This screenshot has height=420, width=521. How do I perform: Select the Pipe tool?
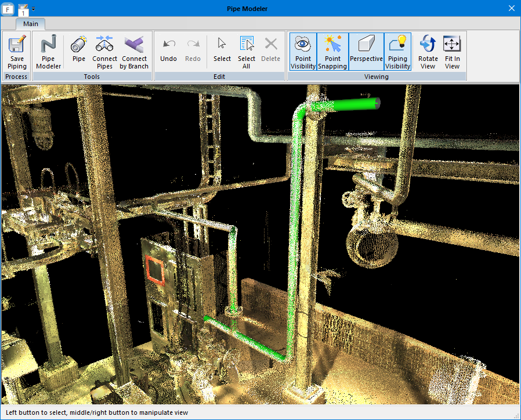(x=79, y=52)
